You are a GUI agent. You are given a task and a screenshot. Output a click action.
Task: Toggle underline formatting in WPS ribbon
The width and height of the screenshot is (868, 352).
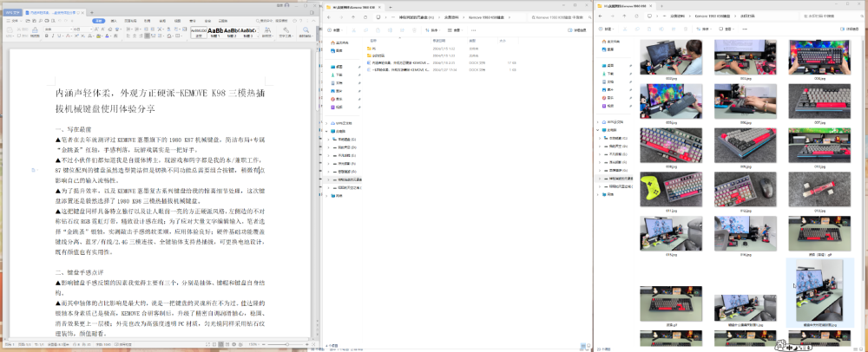59,36
